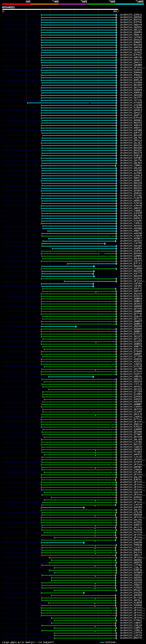Click the orange ~40% identity color segment
This screenshot has height=644, width=146.
pyautogui.click(x=45, y=4)
